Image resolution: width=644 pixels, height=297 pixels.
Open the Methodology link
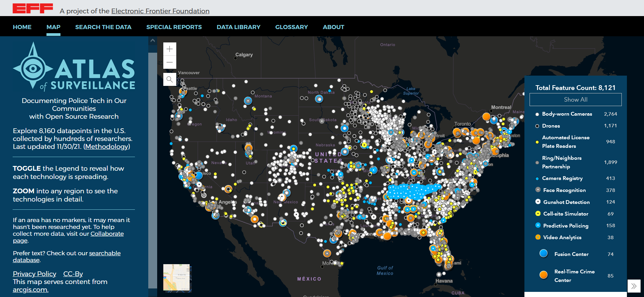pos(107,147)
